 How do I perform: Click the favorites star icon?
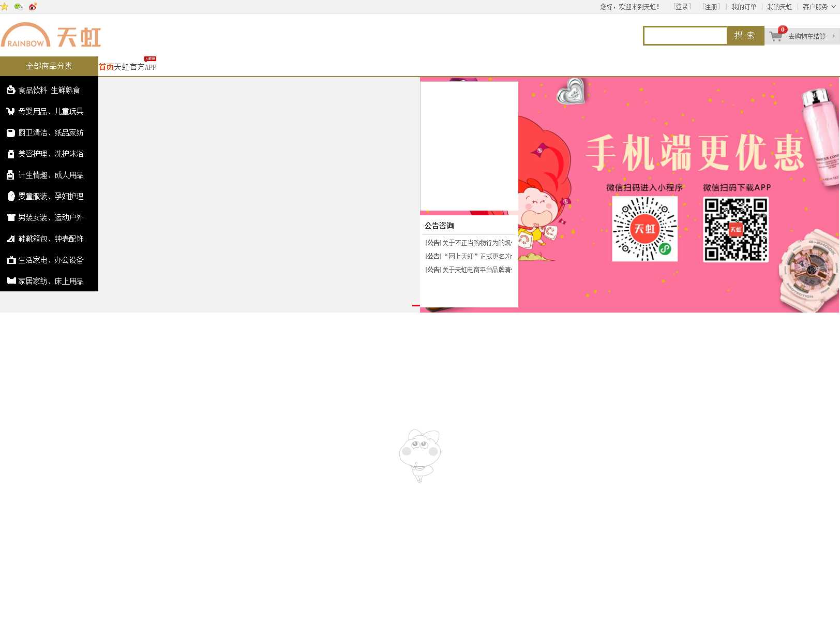pyautogui.click(x=5, y=7)
